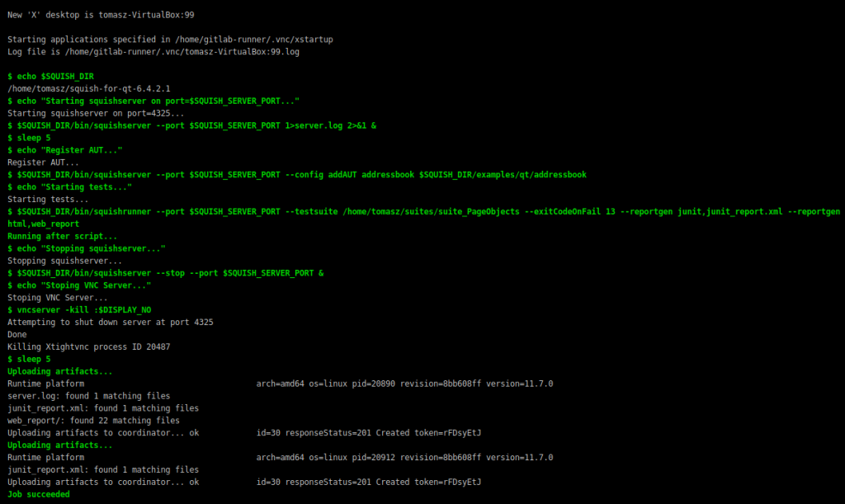This screenshot has width=845, height=504.
Task: Click the command redirecting output to server.log
Action: point(191,125)
